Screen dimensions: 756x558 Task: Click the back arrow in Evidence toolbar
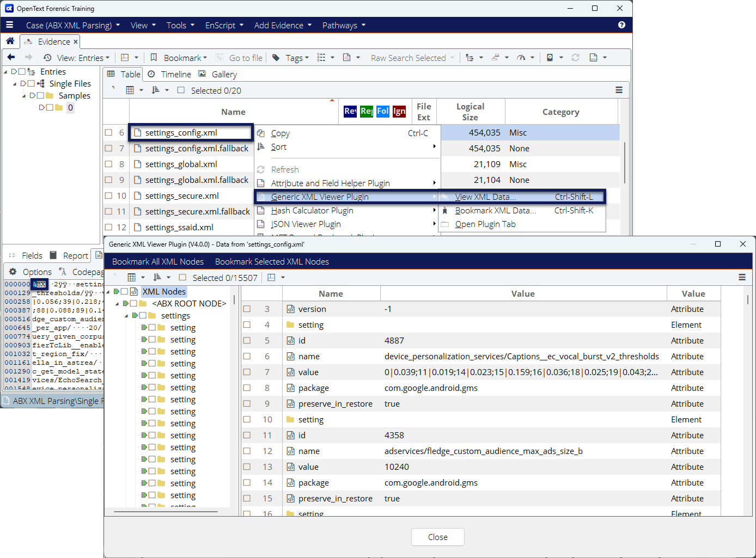[11, 58]
